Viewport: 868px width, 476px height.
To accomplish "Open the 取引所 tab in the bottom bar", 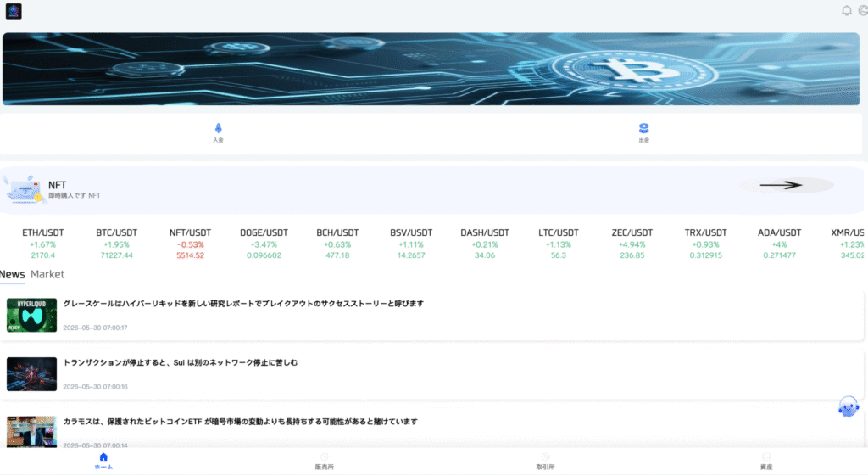I will tap(545, 461).
